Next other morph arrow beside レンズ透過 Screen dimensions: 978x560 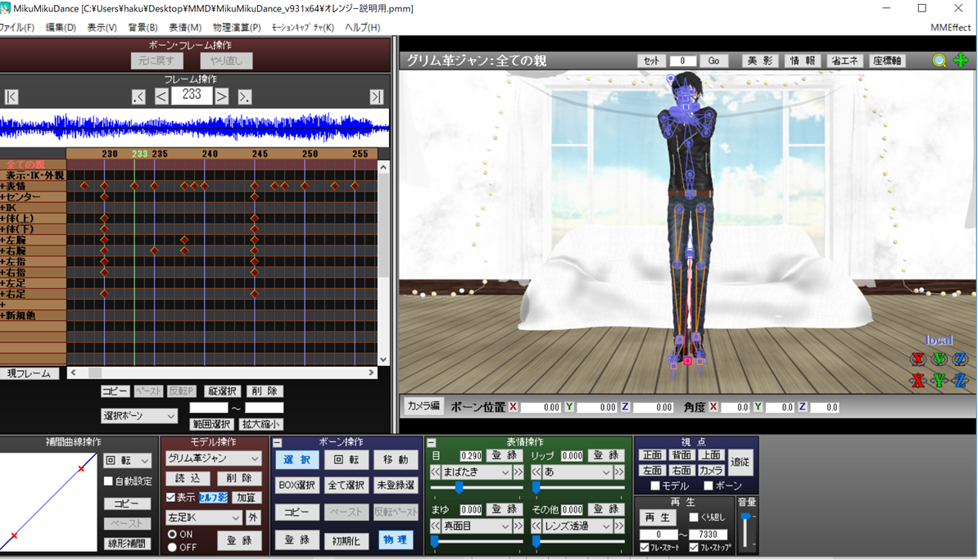(618, 526)
